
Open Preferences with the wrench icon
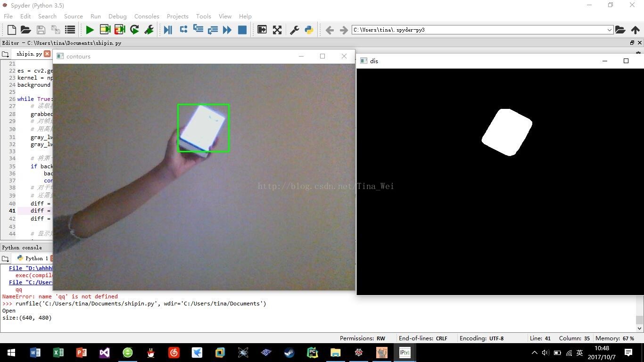294,29
